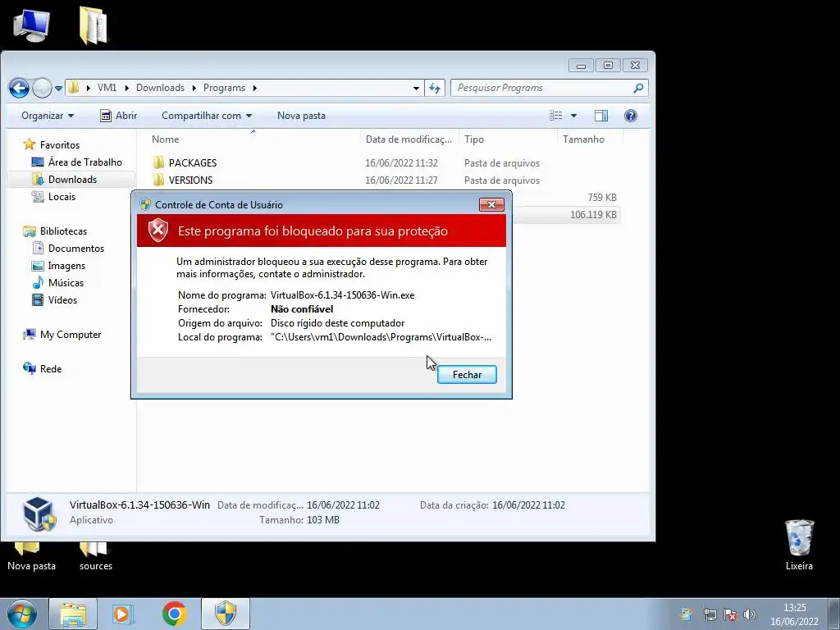Select the VERSIONS folder
The height and width of the screenshot is (630, 840).
coord(190,180)
